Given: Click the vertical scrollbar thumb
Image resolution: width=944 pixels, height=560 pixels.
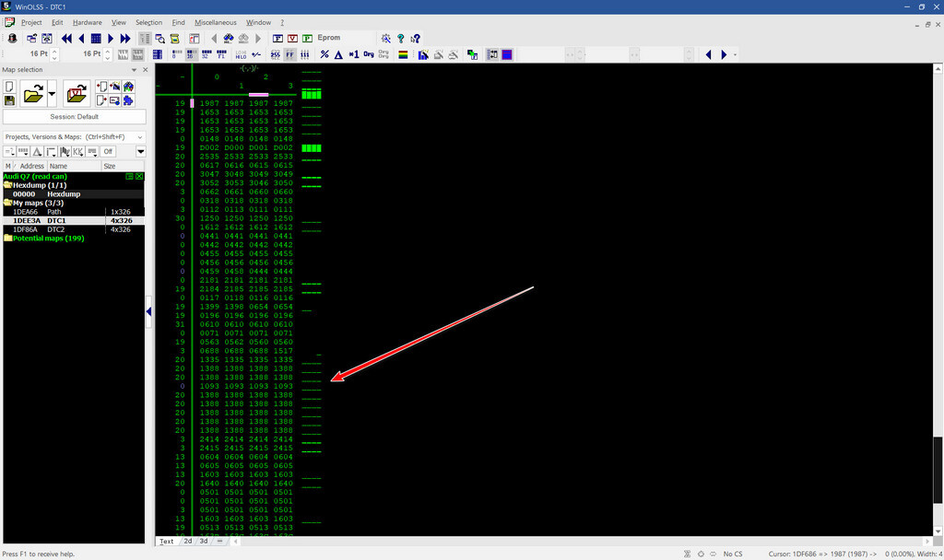Looking at the screenshot, I should [x=938, y=470].
